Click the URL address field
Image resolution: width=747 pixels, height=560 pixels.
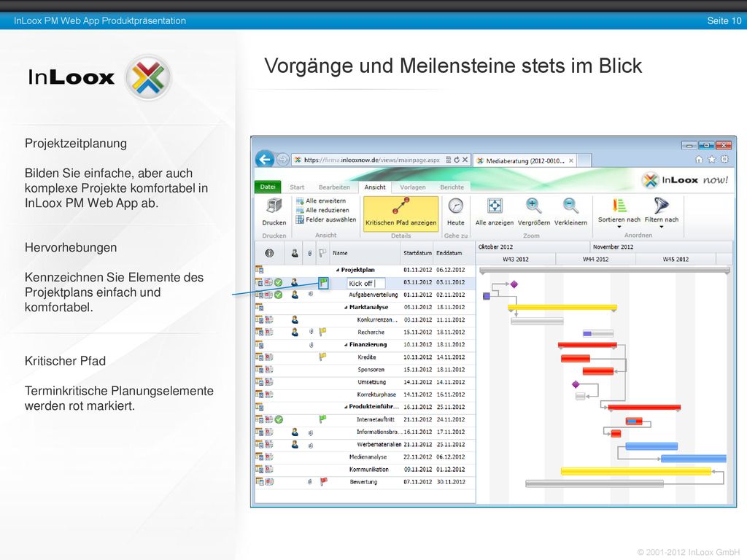point(371,160)
